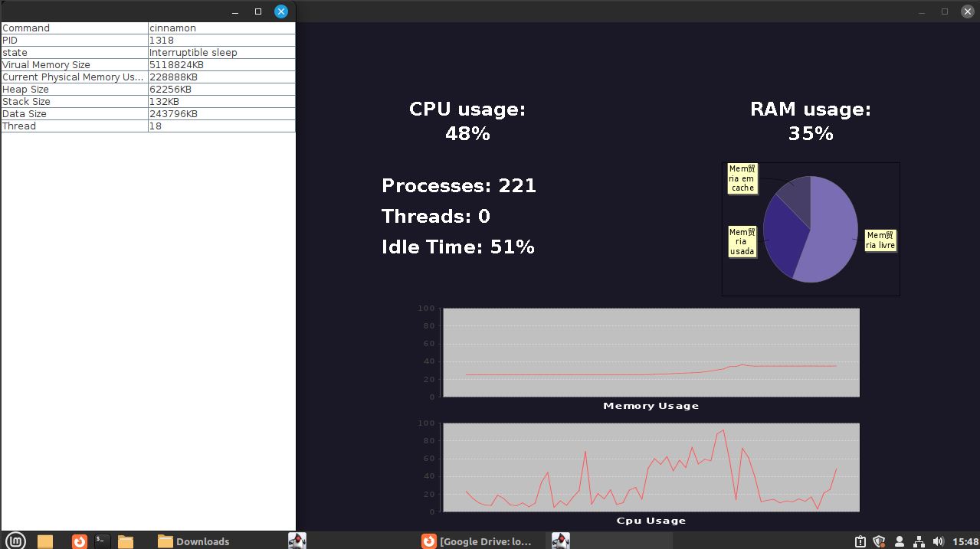Click the Stack Size value 132KB
This screenshot has width=980, height=549.
pos(221,101)
